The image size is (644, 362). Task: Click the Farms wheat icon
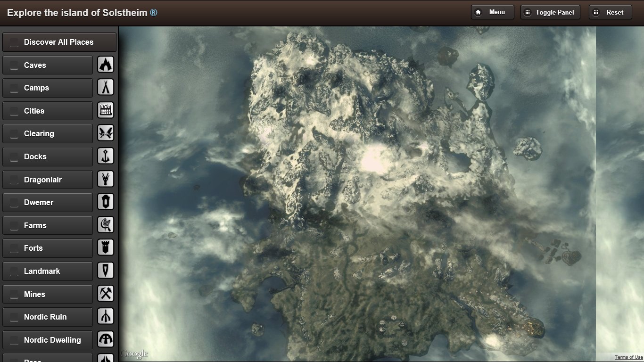pos(106,225)
